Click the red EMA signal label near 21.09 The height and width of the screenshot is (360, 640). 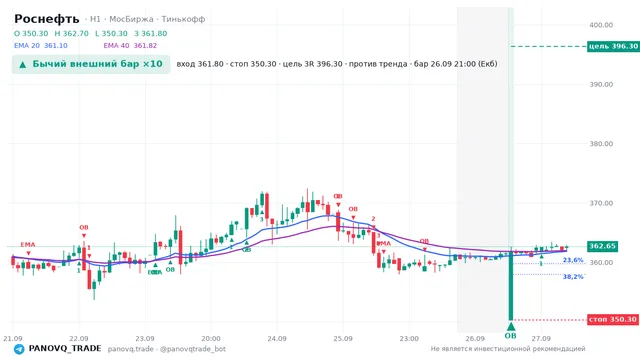click(x=28, y=245)
